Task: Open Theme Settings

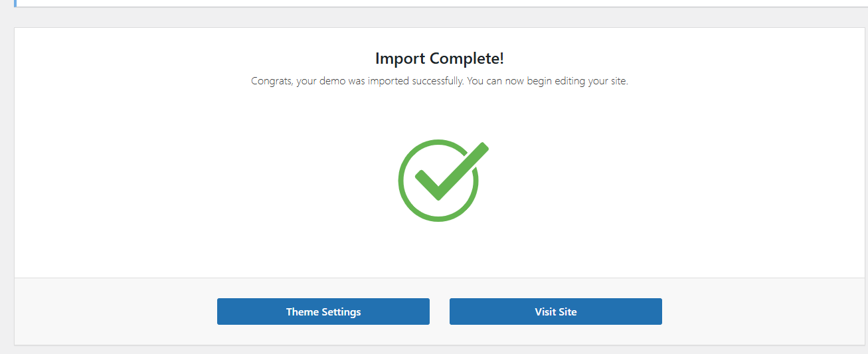Action: click(x=323, y=311)
